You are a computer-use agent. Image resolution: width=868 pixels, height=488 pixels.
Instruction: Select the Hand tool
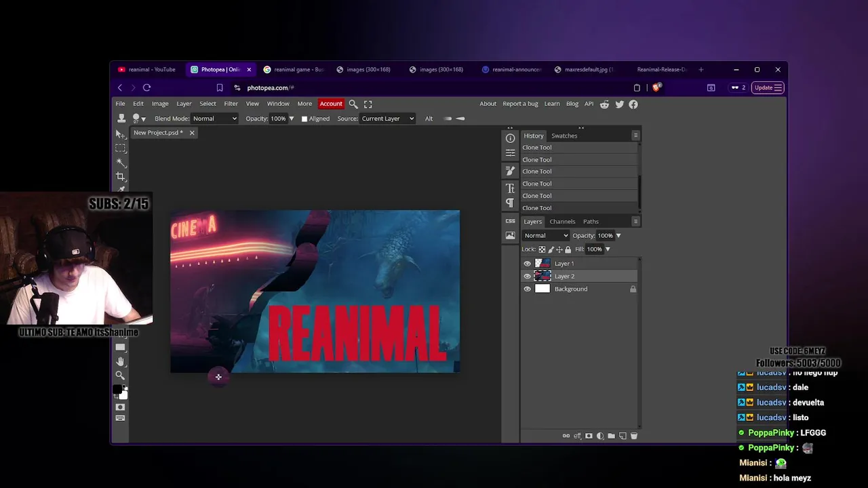coord(120,361)
